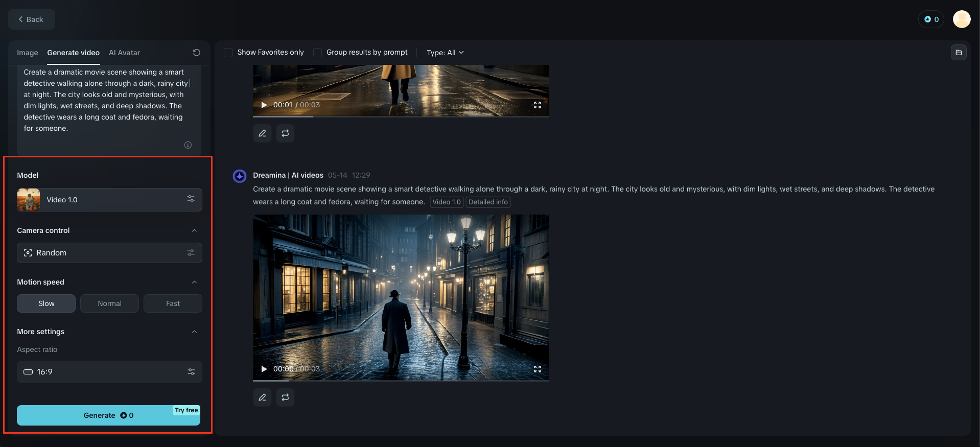Switch to the Image tab
The height and width of the screenshot is (447, 980).
click(x=28, y=53)
